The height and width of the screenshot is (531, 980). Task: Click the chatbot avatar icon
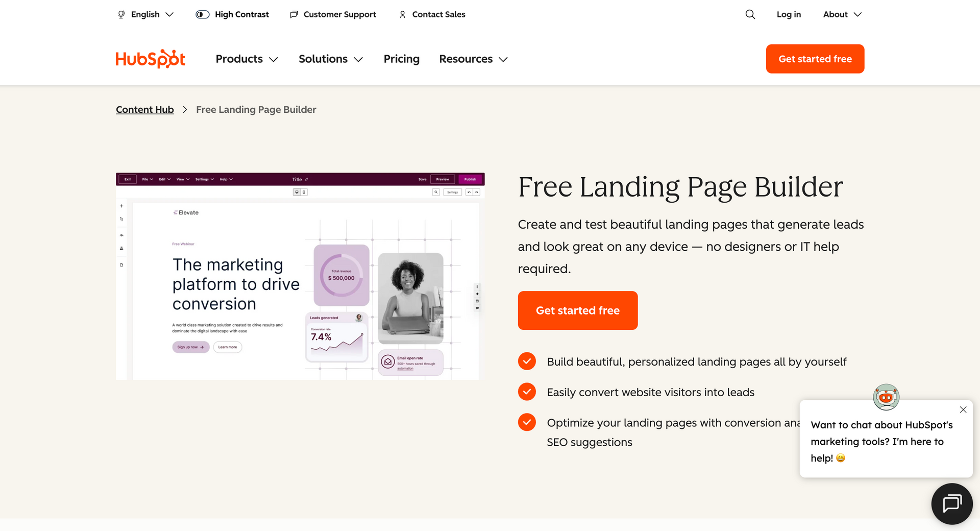(886, 397)
